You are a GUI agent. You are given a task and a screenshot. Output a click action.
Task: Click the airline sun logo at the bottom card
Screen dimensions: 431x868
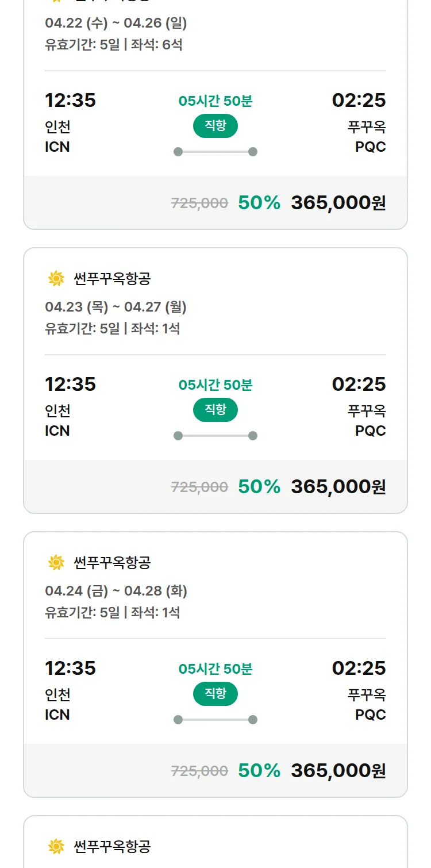(56, 846)
